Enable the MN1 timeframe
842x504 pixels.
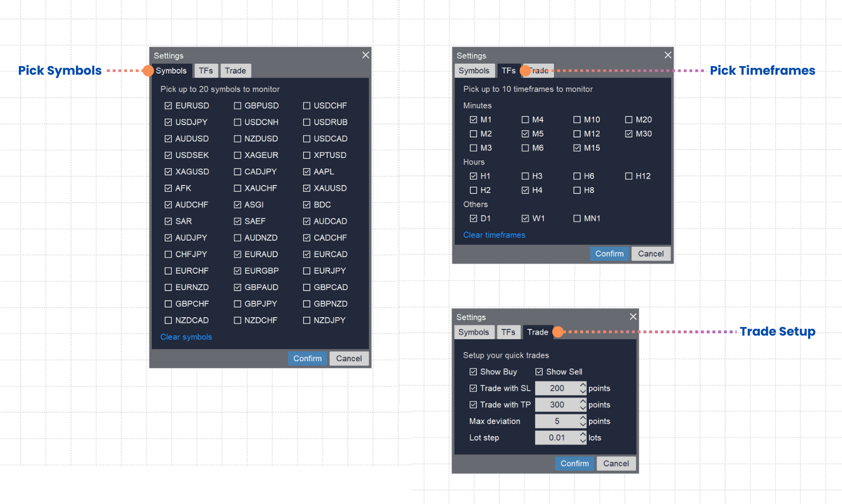coord(577,218)
